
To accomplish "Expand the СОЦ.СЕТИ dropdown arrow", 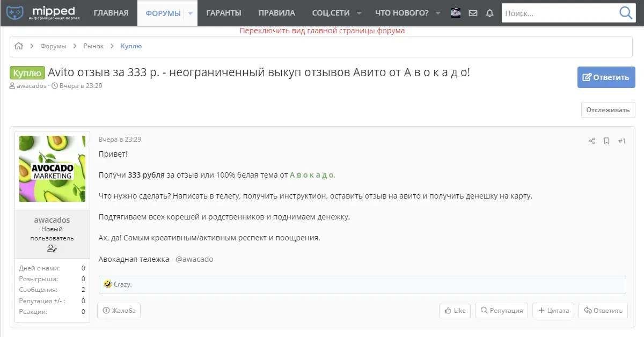I will [359, 13].
